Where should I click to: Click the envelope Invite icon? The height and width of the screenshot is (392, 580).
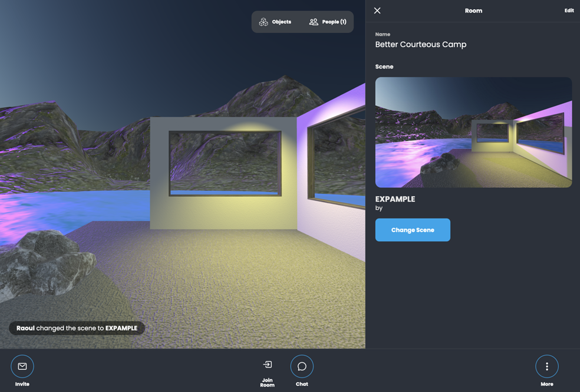tap(22, 366)
